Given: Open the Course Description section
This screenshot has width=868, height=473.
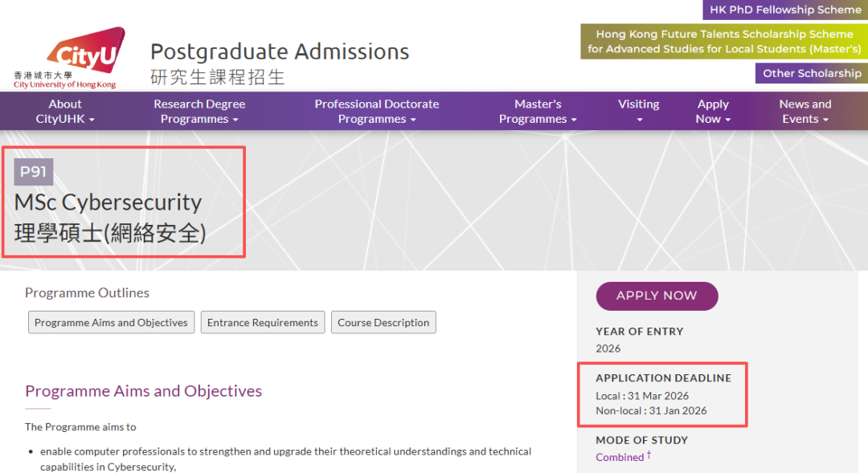Looking at the screenshot, I should pyautogui.click(x=383, y=322).
